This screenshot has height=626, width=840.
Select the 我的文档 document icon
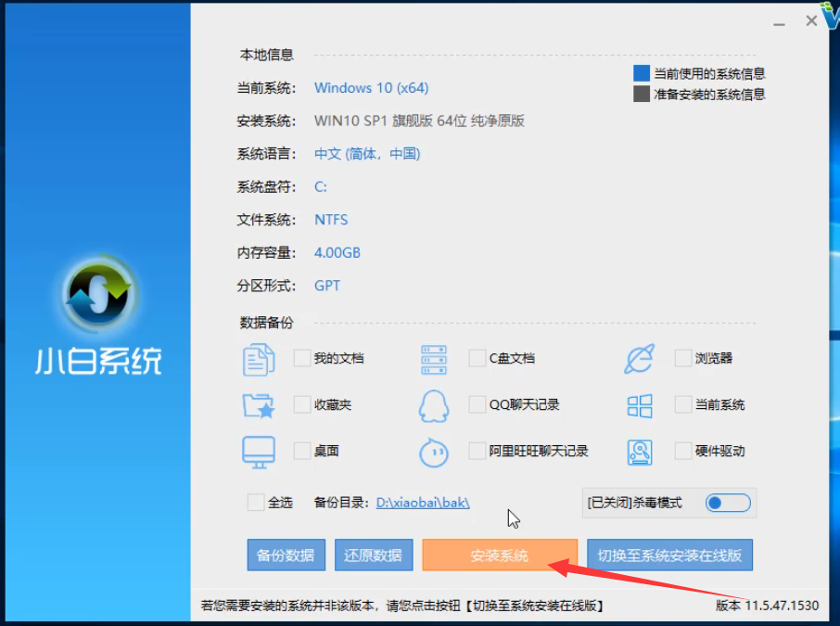[260, 359]
